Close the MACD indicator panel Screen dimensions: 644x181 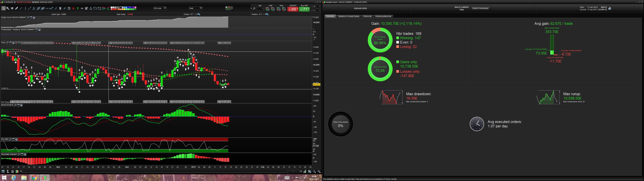(21, 105)
